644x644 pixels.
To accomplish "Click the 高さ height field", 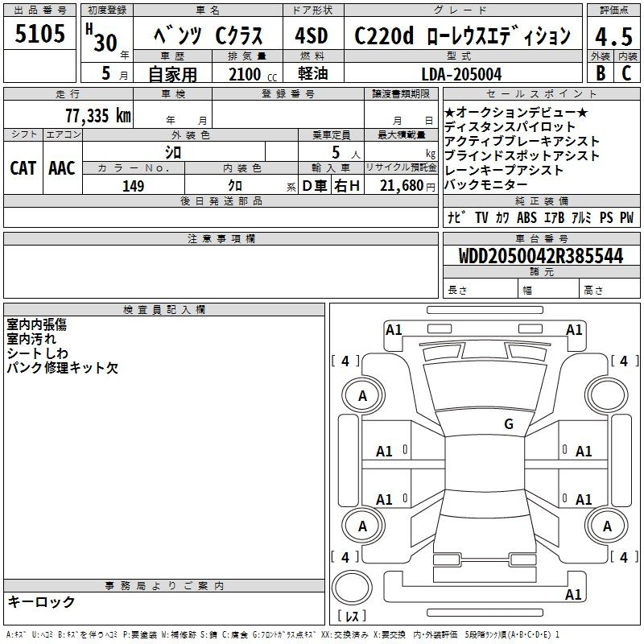I will pyautogui.click(x=609, y=288).
